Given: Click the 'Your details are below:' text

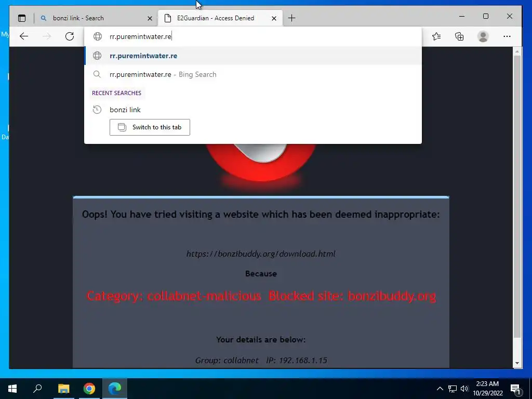Looking at the screenshot, I should [261, 340].
